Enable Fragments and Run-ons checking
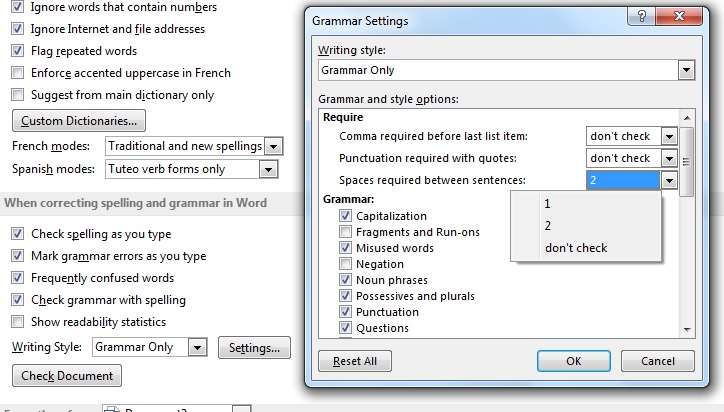Screen dimensions: 724x412 [x=345, y=232]
